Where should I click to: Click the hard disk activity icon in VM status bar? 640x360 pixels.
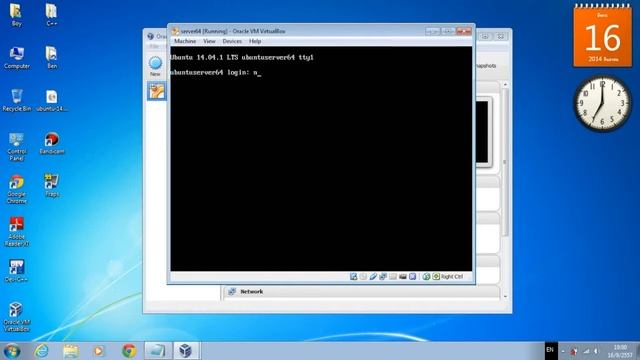pos(353,276)
